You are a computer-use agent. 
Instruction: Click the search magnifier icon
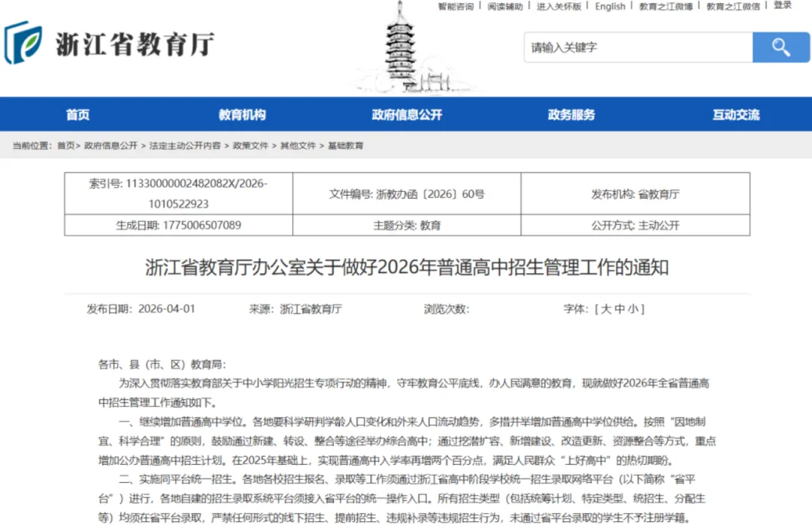pyautogui.click(x=781, y=47)
